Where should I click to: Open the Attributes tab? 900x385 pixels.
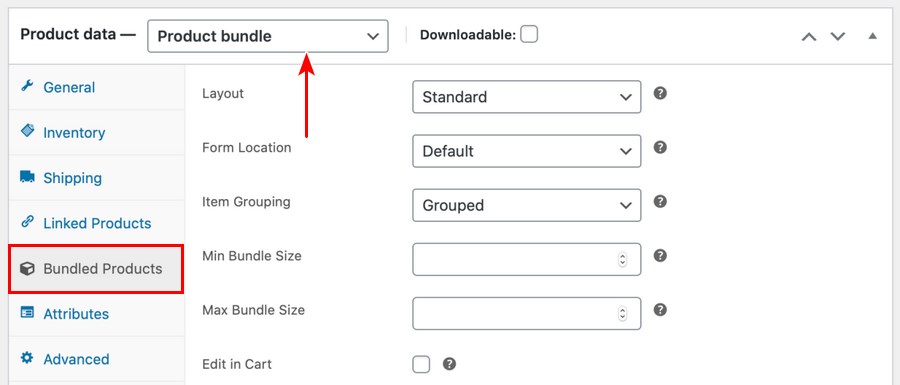point(96,314)
